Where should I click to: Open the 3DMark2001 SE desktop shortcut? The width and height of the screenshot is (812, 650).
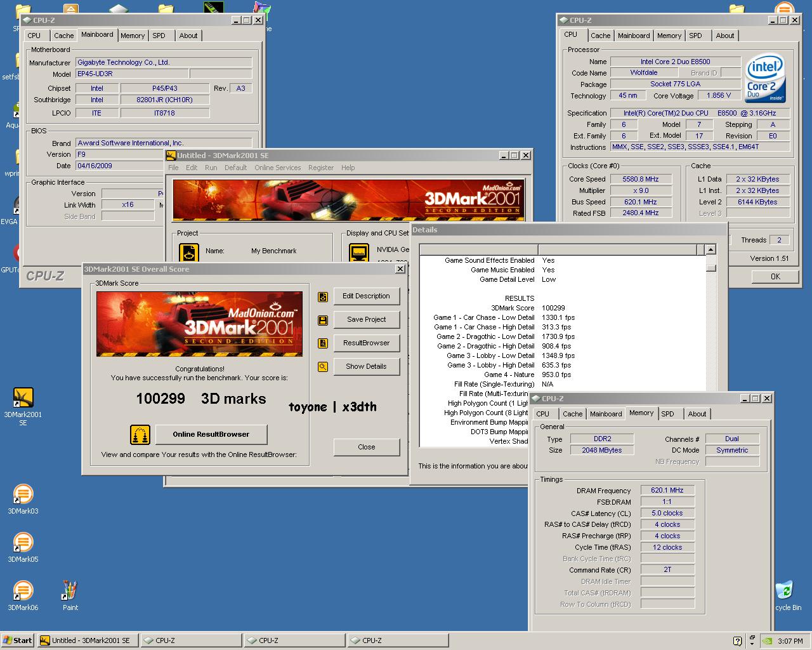coord(23,398)
